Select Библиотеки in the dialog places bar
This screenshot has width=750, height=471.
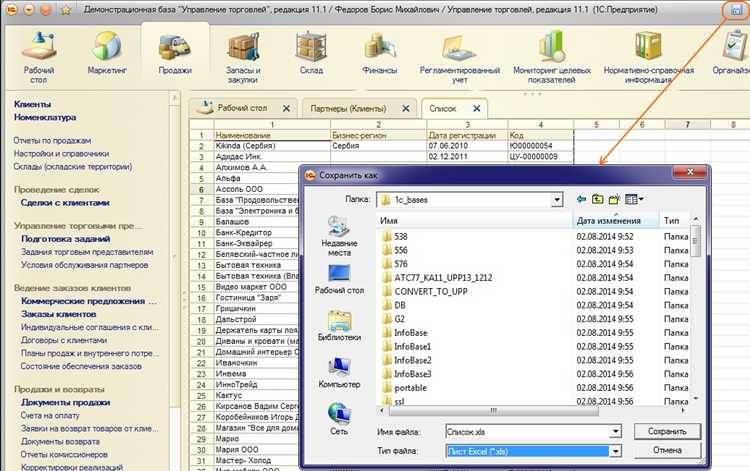coord(339,324)
